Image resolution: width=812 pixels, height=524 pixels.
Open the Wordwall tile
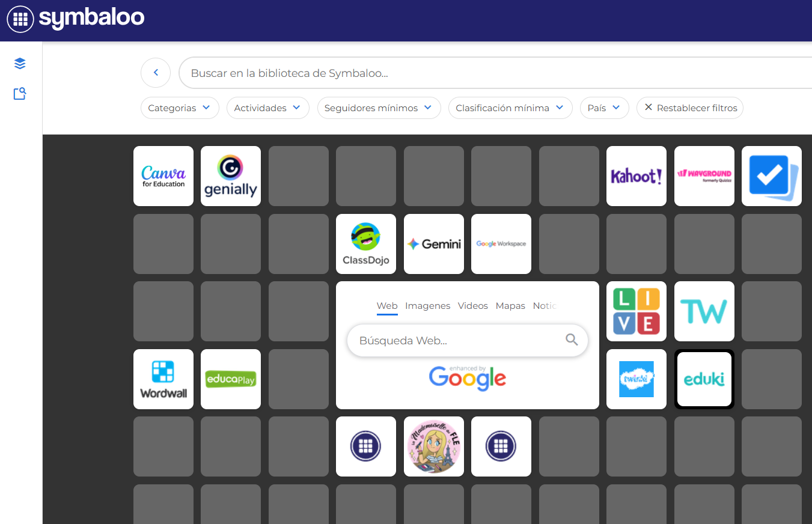point(163,379)
